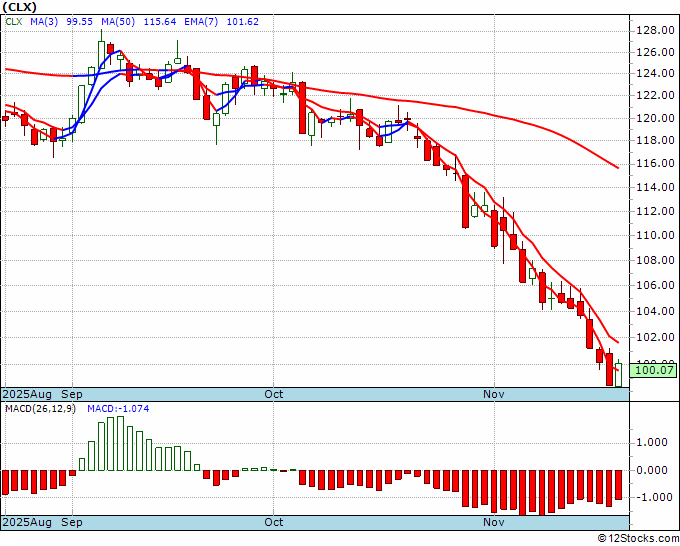Click the Nov label on price chart axis
Viewport: 680px width, 546px height.
494,394
